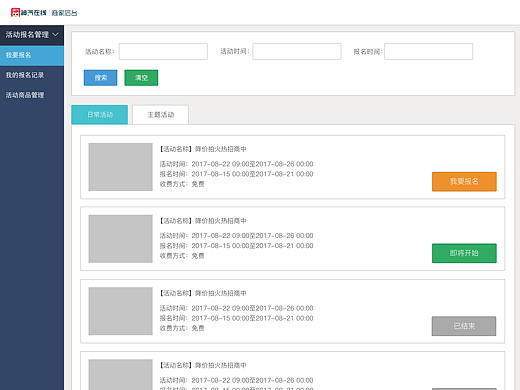This screenshot has height=390, width=520.
Task: Click the blue 搜索 button
Action: click(100, 78)
